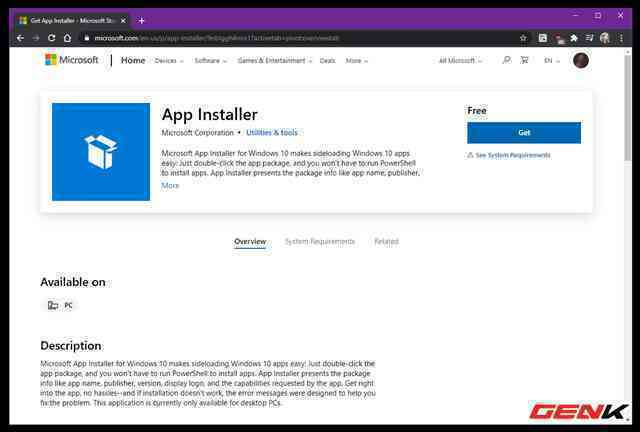This screenshot has height=432, width=640.
Task: Expand the Software dropdown menu
Action: [211, 61]
